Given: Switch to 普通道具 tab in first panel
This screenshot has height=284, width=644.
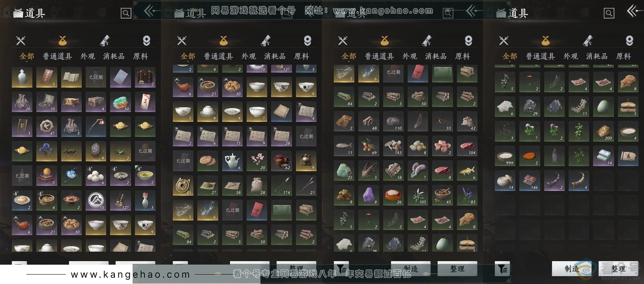Looking at the screenshot, I should pyautogui.click(x=58, y=56).
